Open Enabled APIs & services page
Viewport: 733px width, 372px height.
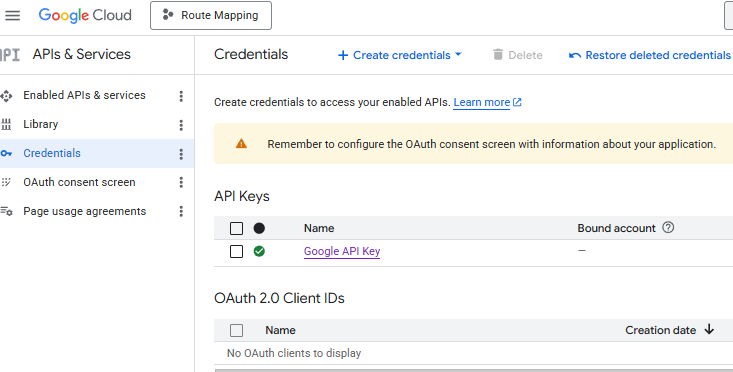(x=84, y=95)
